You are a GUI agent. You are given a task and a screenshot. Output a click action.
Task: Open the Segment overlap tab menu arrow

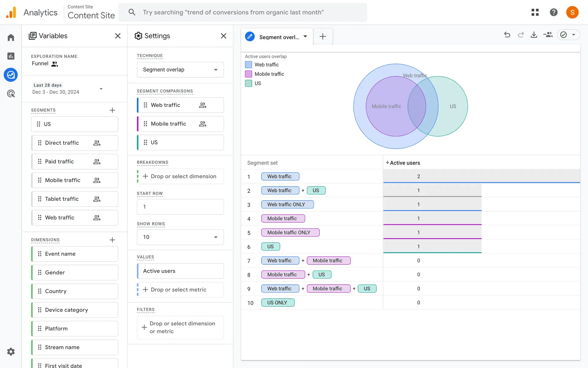pyautogui.click(x=305, y=36)
